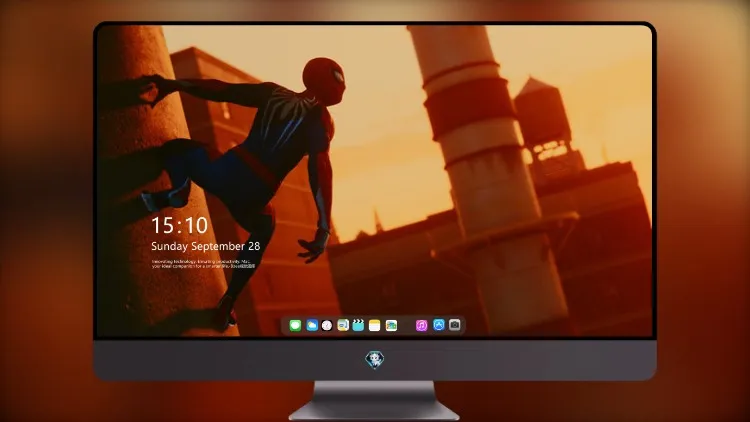Viewport: 750px width, 422px height.
Task: Open the Photos gallery icon in dock
Action: [391, 325]
